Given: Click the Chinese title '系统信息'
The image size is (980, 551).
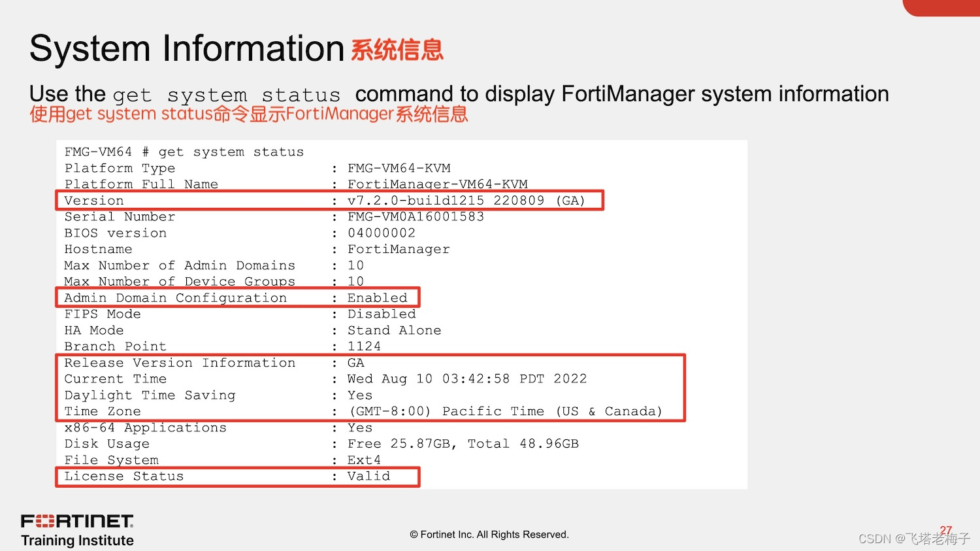Looking at the screenshot, I should pos(397,50).
